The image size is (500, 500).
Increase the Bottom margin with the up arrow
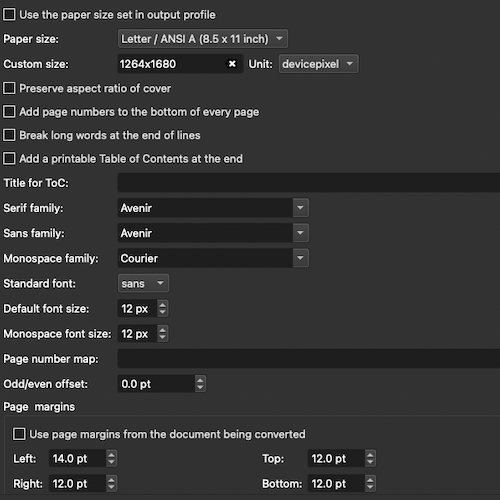pyautogui.click(x=370, y=479)
